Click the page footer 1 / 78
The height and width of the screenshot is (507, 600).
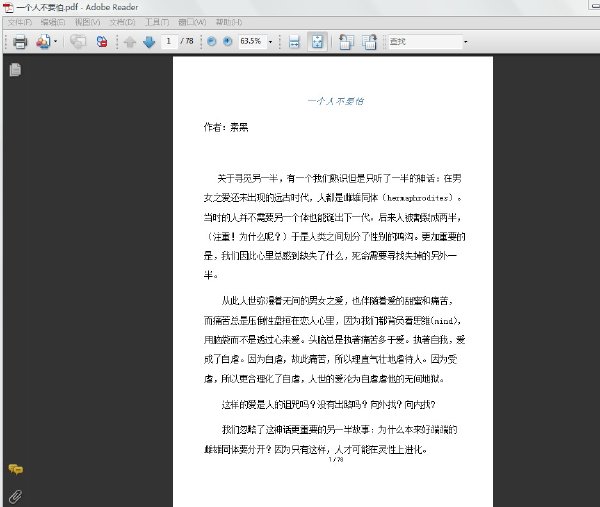[x=336, y=459]
